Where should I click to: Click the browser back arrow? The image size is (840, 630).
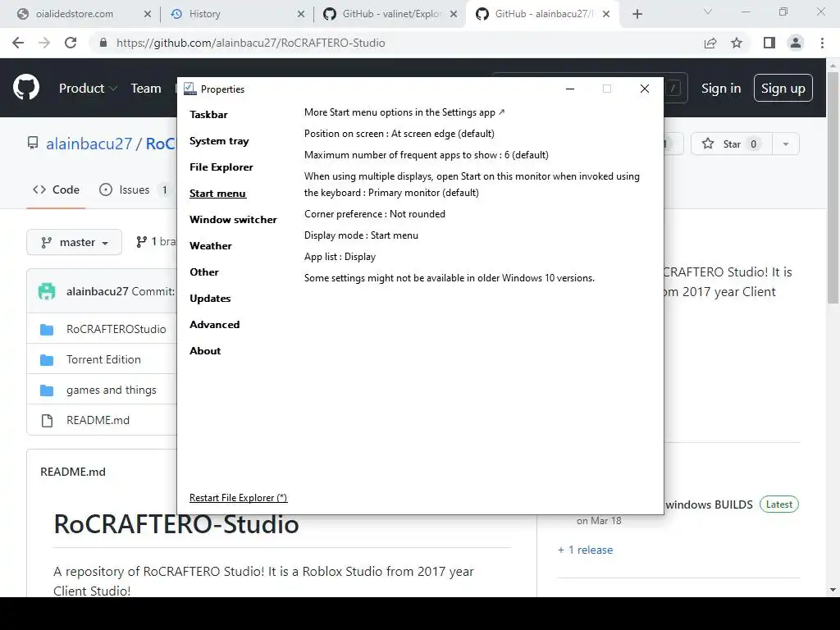pos(18,43)
